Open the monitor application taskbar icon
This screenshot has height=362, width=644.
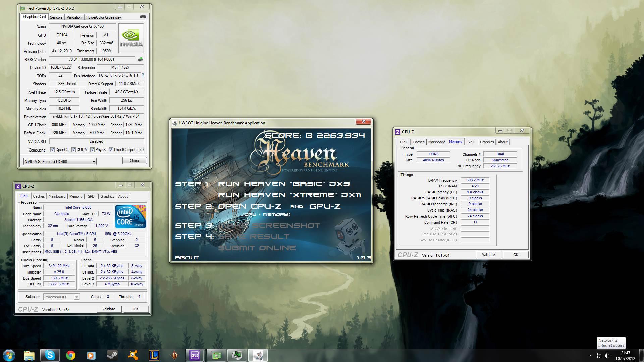pos(237,355)
